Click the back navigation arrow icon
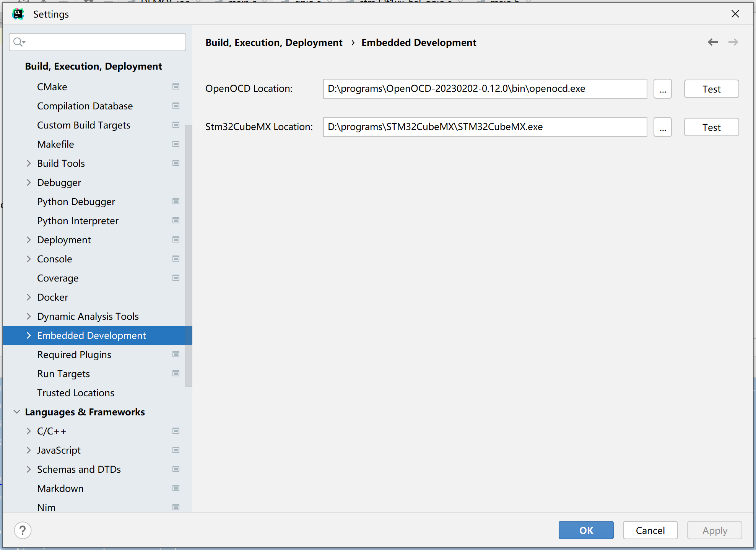The width and height of the screenshot is (756, 550). click(712, 42)
